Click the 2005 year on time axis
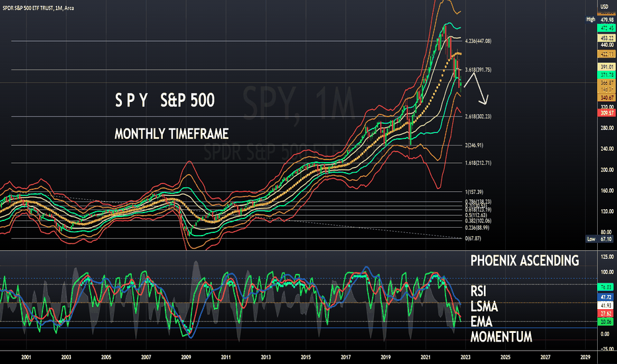Image resolution: width=617 pixels, height=364 pixels. (x=106, y=357)
